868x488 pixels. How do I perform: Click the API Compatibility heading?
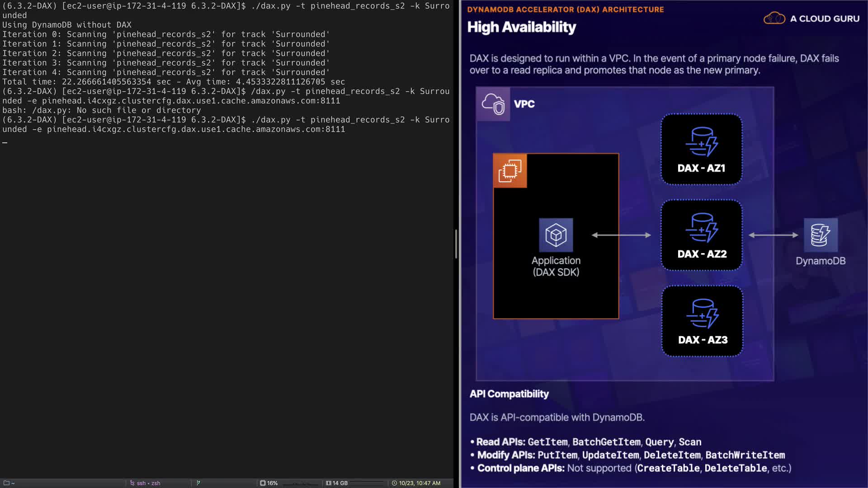[x=509, y=394]
